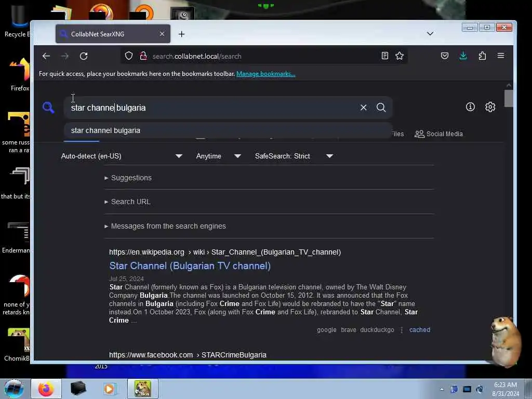Select Enderman desktop icon
The image size is (532, 399).
[x=16, y=237]
